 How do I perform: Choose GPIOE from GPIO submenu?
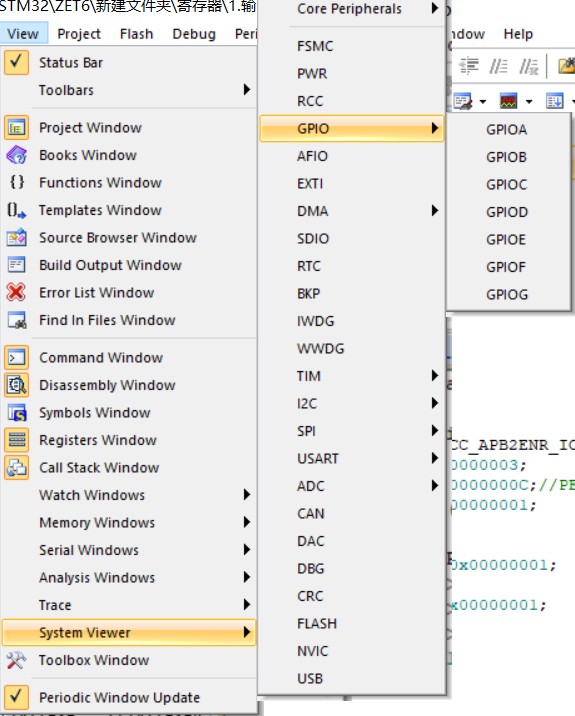click(507, 239)
